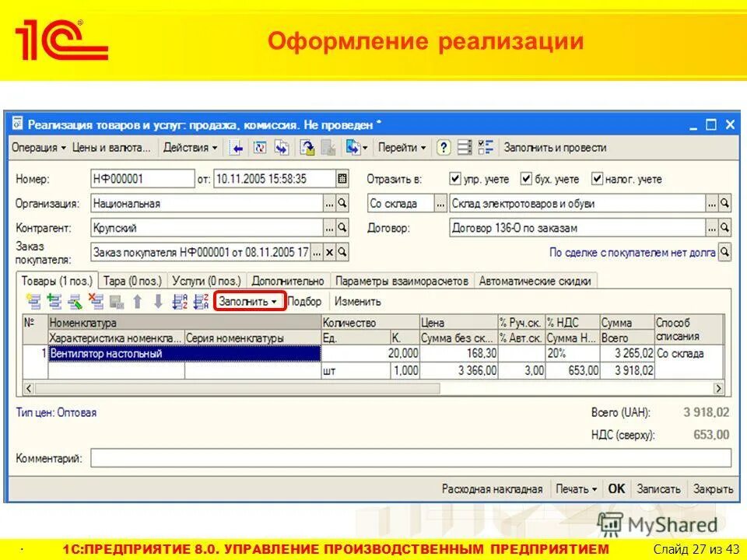Delete the current row using the red X icon
Image resolution: width=747 pixels, height=560 pixels.
point(96,302)
